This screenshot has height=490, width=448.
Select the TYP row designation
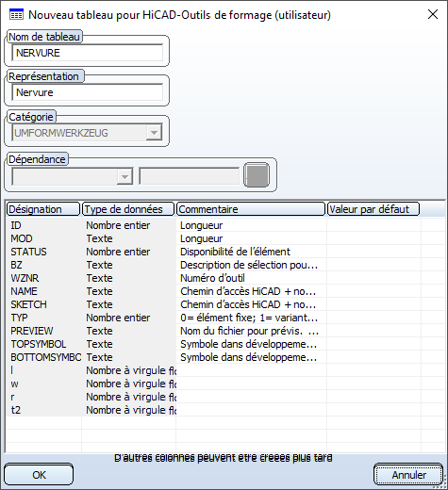(x=19, y=318)
